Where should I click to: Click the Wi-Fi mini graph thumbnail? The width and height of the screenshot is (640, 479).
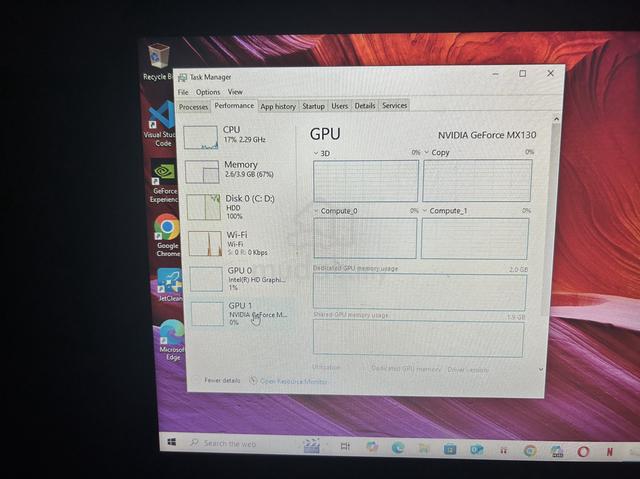point(205,244)
